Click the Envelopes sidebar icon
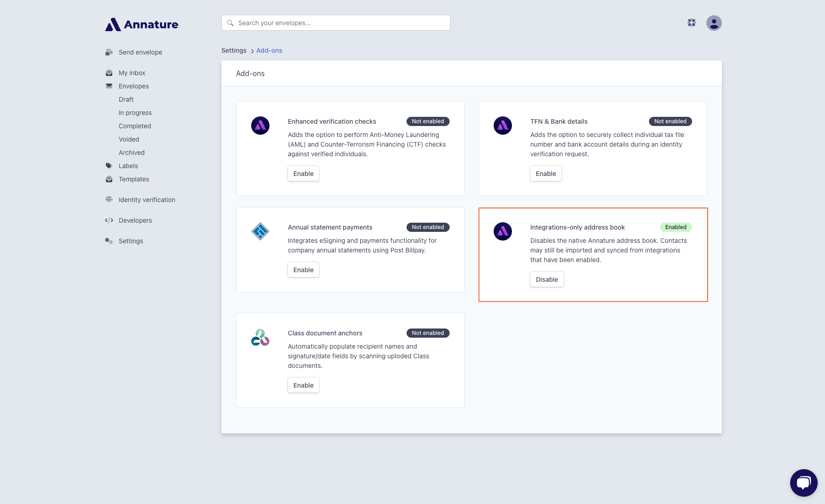This screenshot has width=825, height=504. [x=109, y=86]
